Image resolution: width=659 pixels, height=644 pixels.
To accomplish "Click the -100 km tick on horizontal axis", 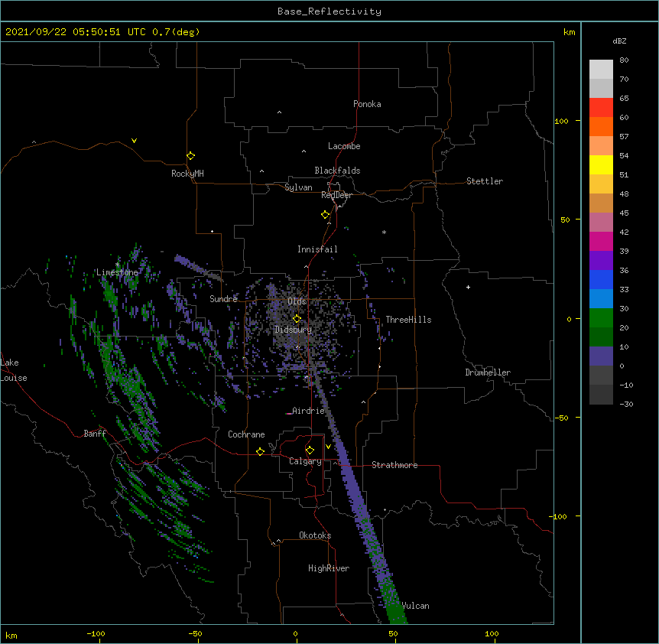I will coord(96,633).
